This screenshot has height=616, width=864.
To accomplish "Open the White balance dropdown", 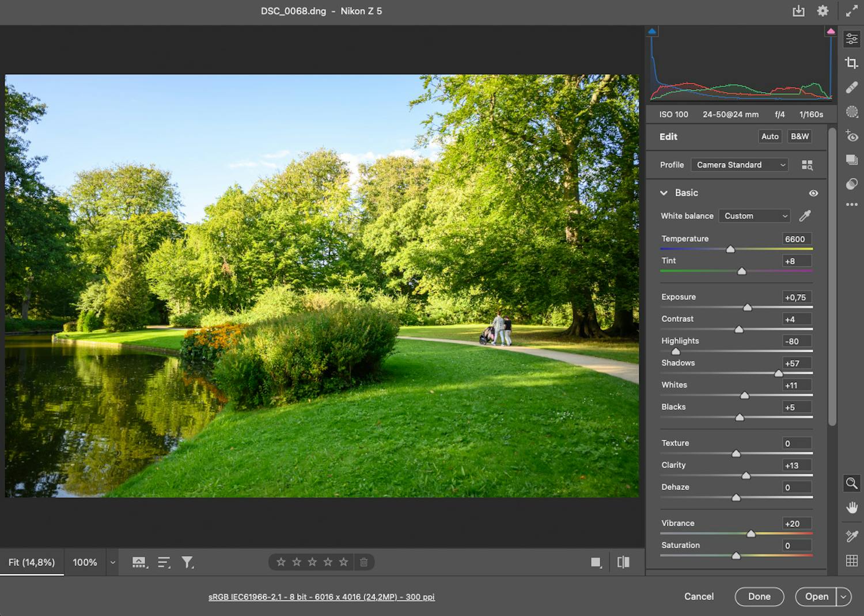I will (x=755, y=215).
